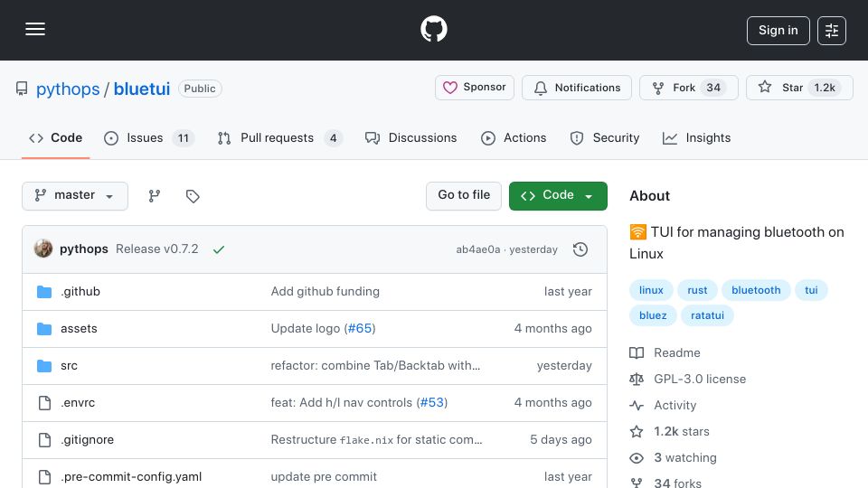Open 'Add github funding' commit message

[x=325, y=292]
